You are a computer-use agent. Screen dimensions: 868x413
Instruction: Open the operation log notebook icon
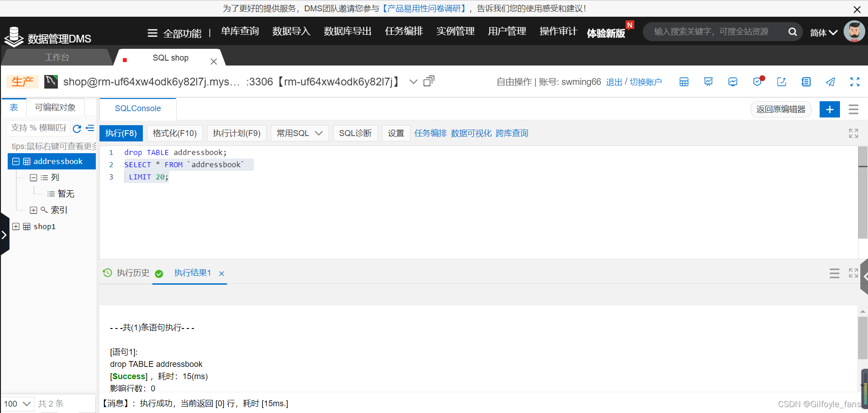(806, 82)
